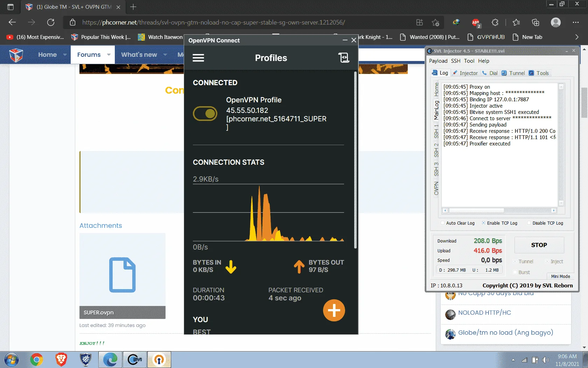Open the Collections icon in toolbar
The height and width of the screenshot is (368, 588).
(x=535, y=22)
